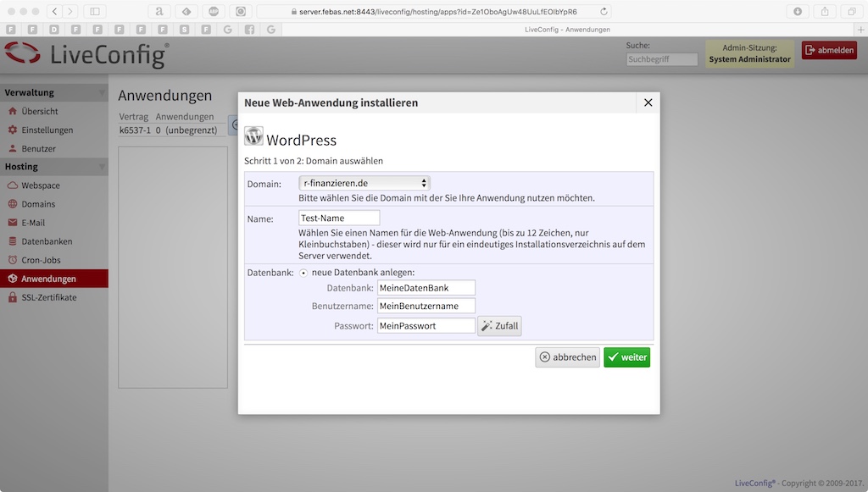Click the Safari share icon
The image size is (868, 492).
click(x=825, y=11)
